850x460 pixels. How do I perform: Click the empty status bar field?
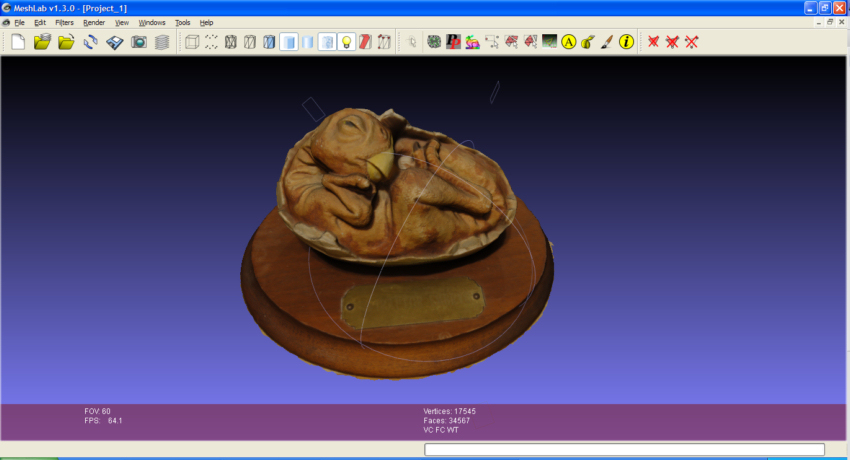[x=624, y=450]
